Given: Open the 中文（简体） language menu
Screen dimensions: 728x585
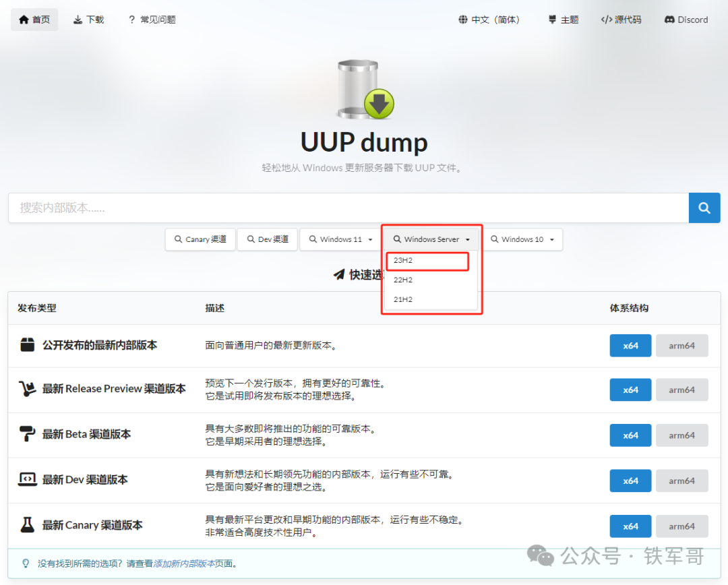Looking at the screenshot, I should pyautogui.click(x=489, y=20).
